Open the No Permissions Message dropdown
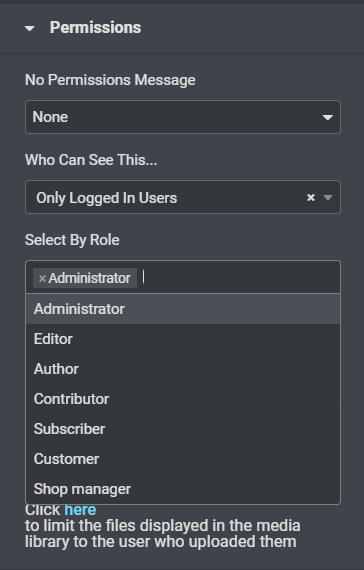 click(x=183, y=117)
